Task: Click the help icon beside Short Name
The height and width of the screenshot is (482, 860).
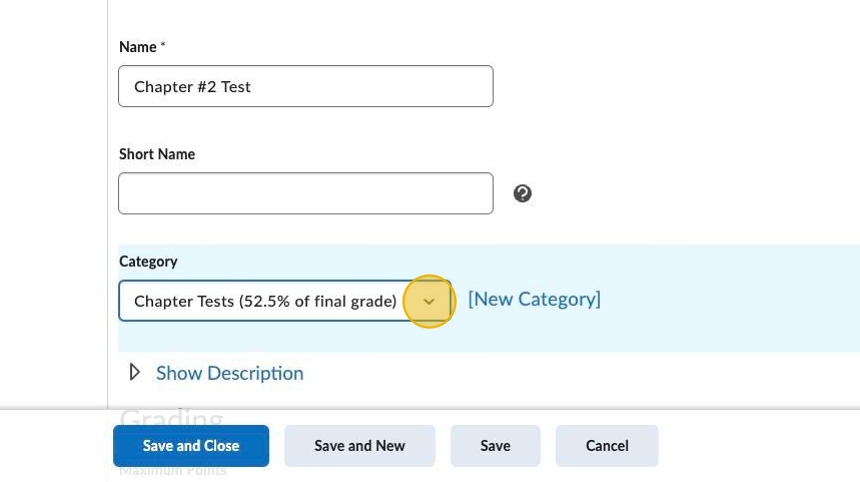Action: pos(522,194)
